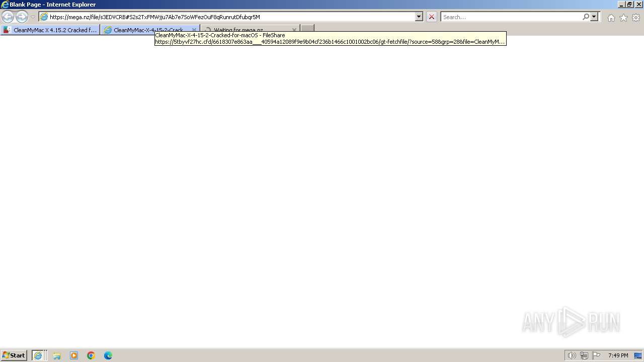The image size is (644, 362).
Task: Open Favorites star icon
Action: point(623,18)
